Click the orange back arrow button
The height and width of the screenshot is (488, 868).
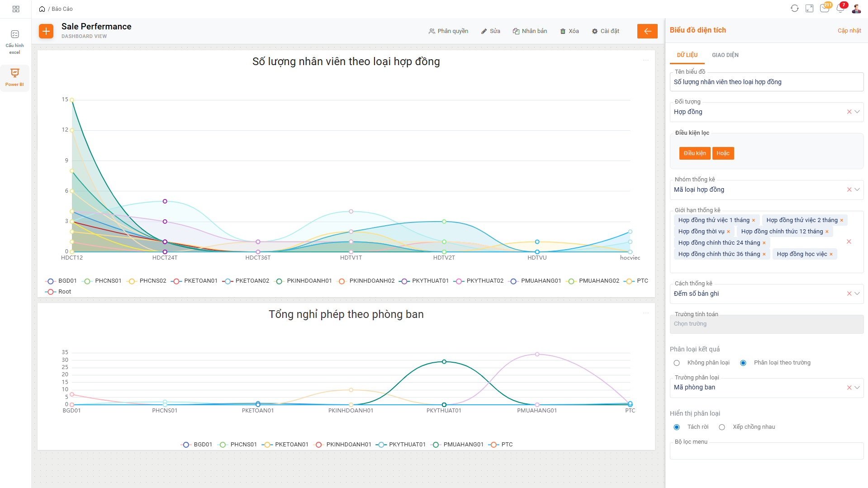[x=647, y=31]
